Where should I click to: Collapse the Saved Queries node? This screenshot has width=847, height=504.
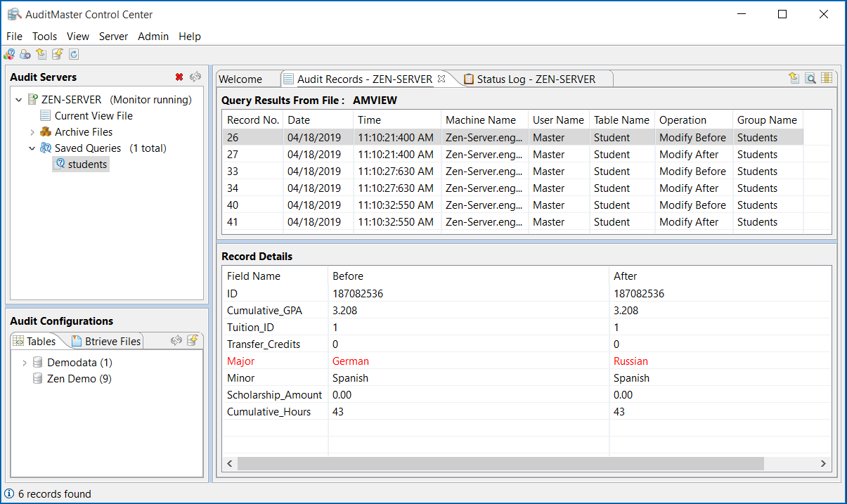32,148
